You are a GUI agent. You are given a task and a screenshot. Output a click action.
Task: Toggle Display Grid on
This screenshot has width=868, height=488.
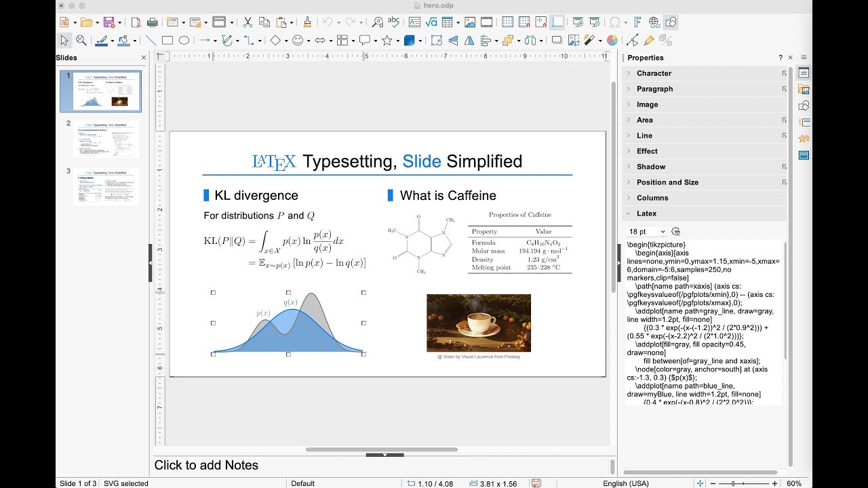coord(509,22)
